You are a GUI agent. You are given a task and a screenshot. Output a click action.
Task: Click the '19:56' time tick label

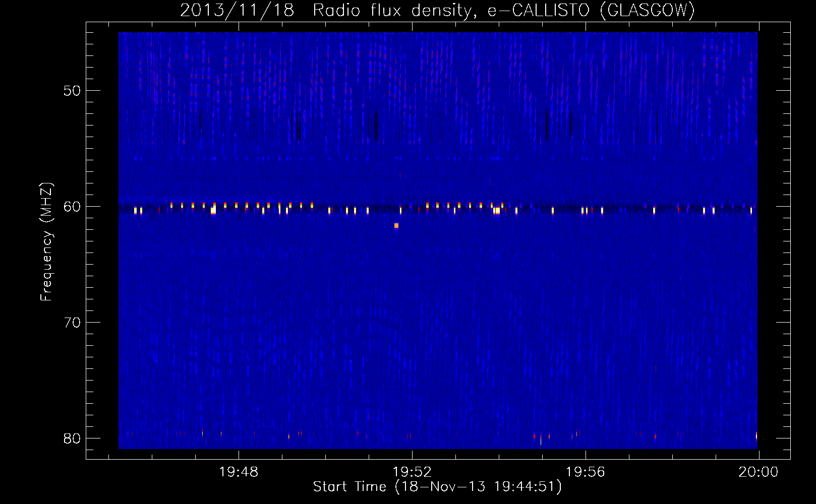(x=586, y=472)
